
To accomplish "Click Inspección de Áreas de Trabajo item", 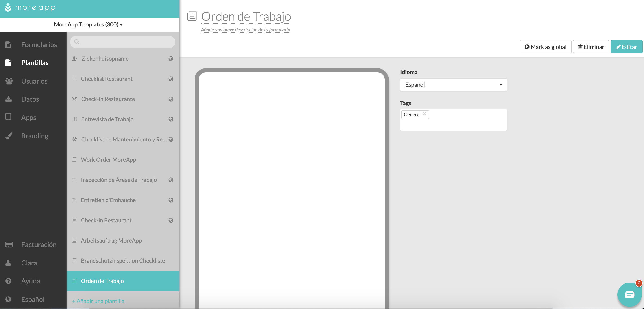I will pyautogui.click(x=118, y=180).
